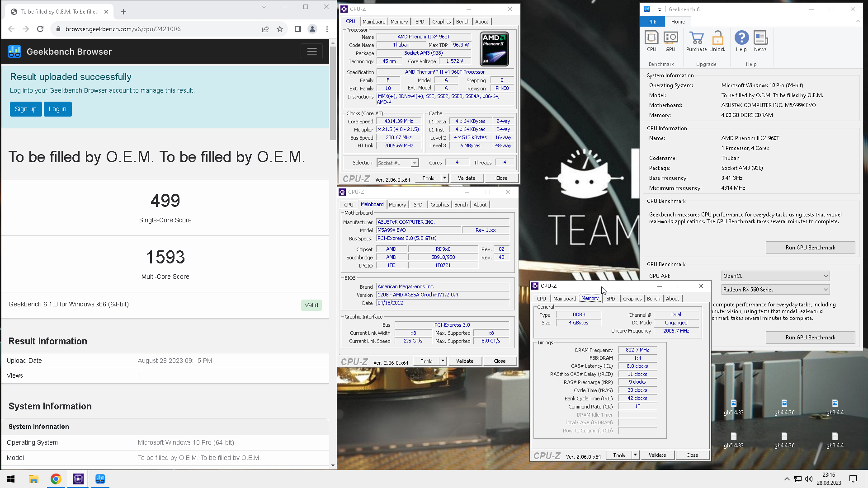The height and width of the screenshot is (488, 868).
Task: Open Geekbench 6 quick access toolbar dropdown
Action: tap(660, 9)
